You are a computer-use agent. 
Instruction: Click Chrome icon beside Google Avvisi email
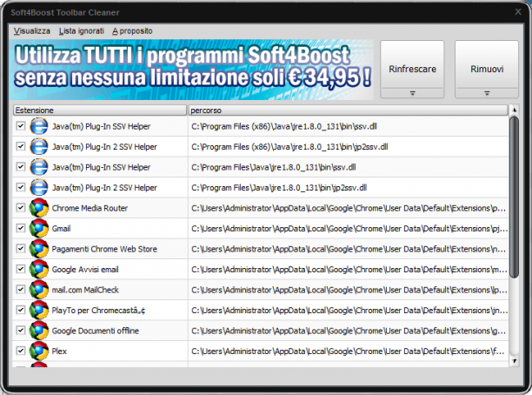39,270
